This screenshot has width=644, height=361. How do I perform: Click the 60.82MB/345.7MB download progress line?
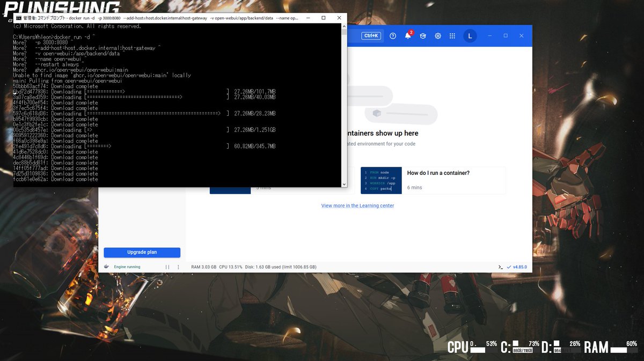144,146
